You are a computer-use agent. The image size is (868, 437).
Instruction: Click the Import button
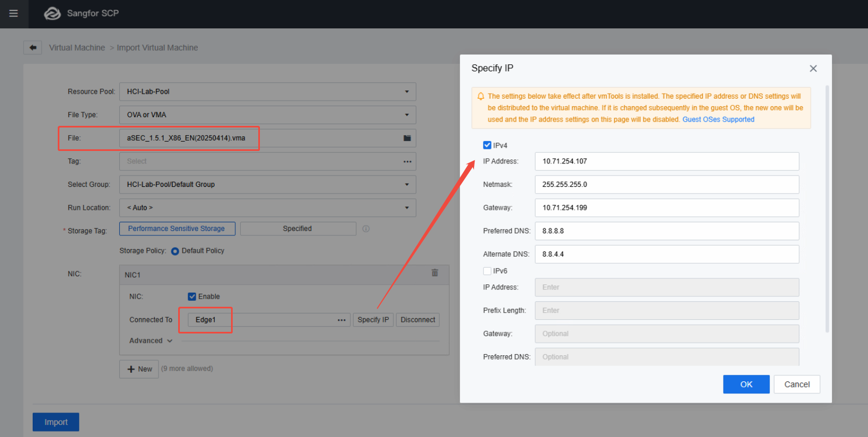coord(56,422)
